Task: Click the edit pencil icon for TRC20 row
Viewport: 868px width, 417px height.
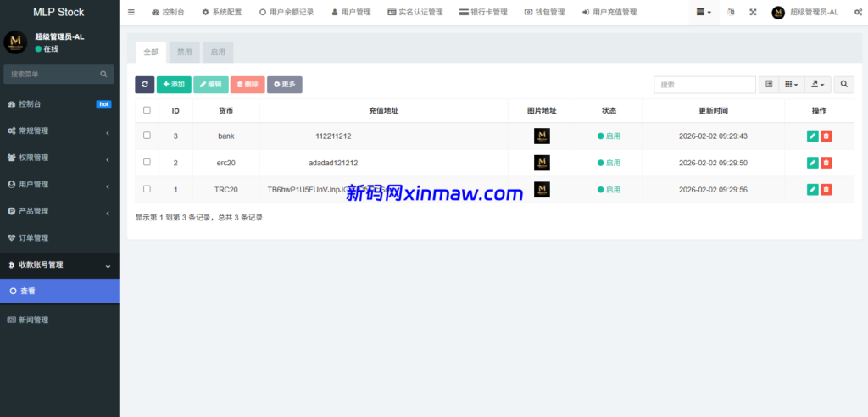Action: click(x=812, y=189)
